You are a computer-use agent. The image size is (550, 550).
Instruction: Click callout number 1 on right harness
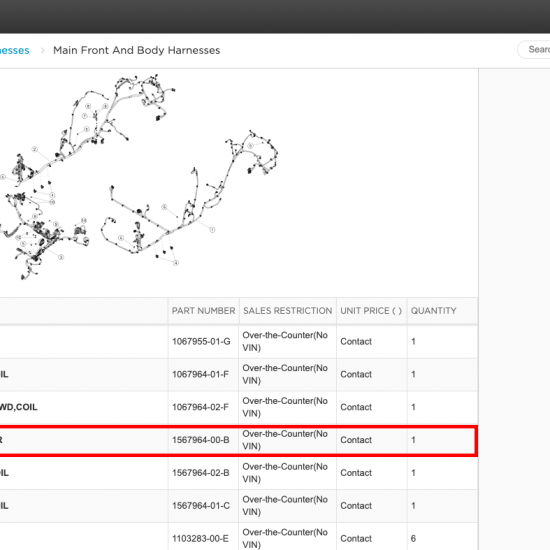click(x=212, y=230)
